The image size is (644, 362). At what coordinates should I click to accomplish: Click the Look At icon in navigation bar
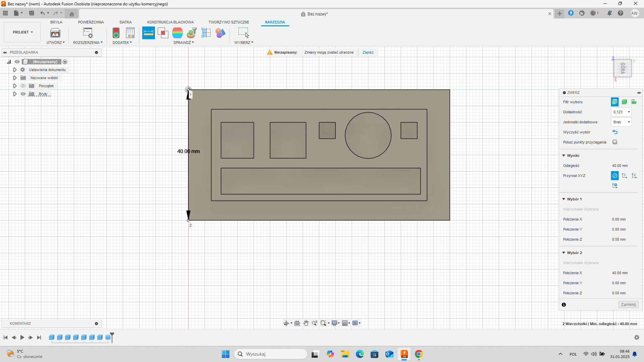(297, 323)
